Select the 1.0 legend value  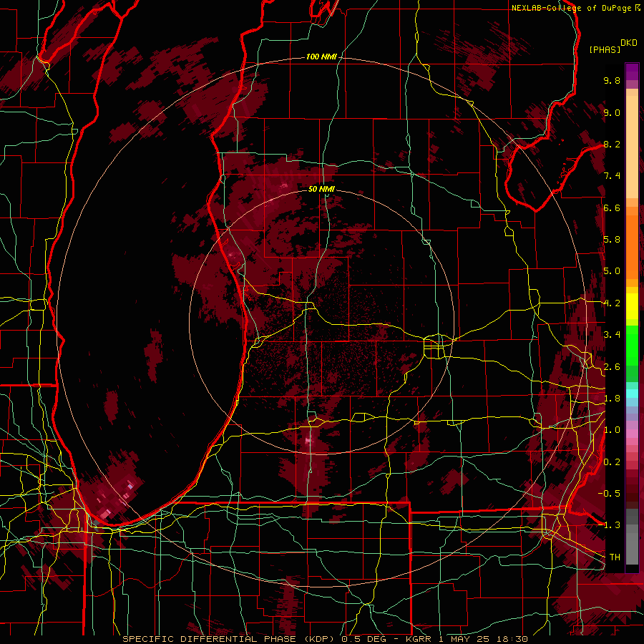click(x=612, y=431)
